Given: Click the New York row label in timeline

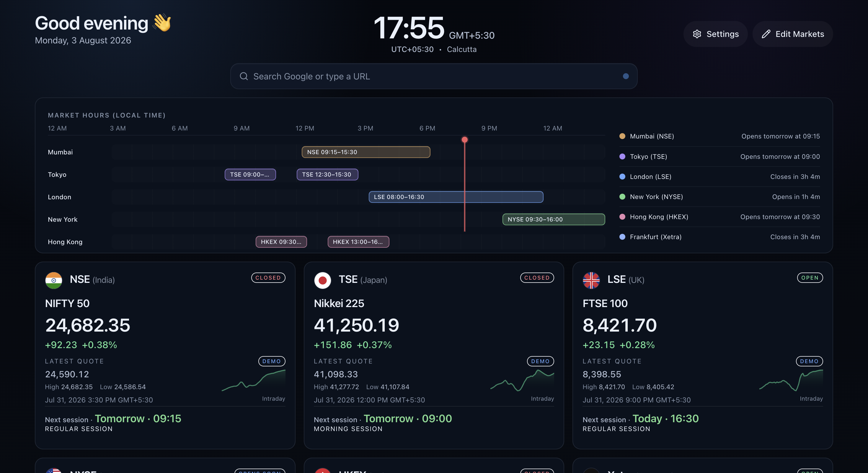Looking at the screenshot, I should [63, 220].
